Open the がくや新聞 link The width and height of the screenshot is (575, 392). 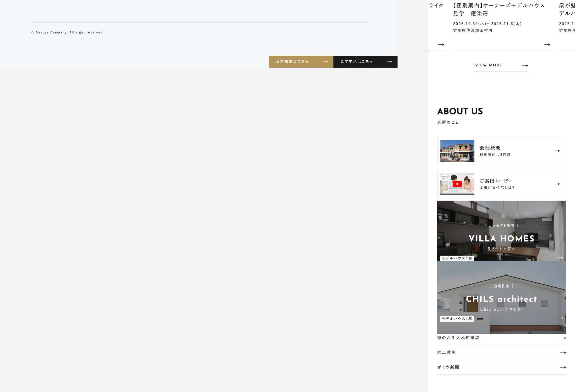[x=448, y=367]
